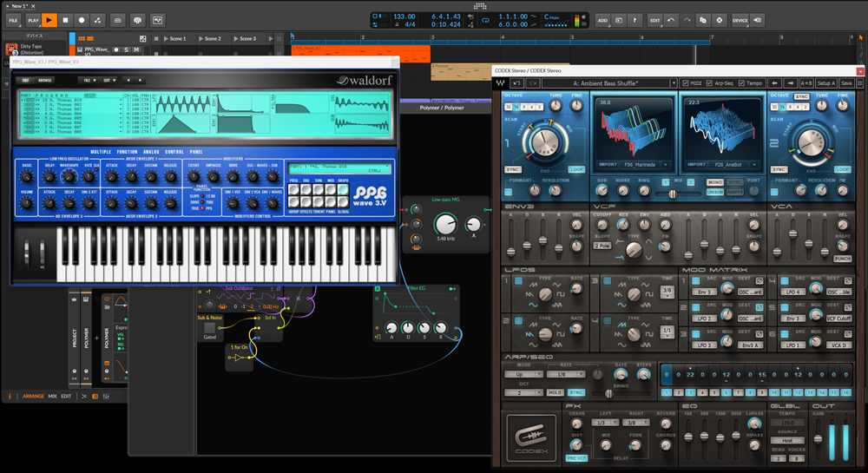Toggle mod matrix slot 1 enable square
This screenshot has height=473, width=868.
[x=696, y=281]
